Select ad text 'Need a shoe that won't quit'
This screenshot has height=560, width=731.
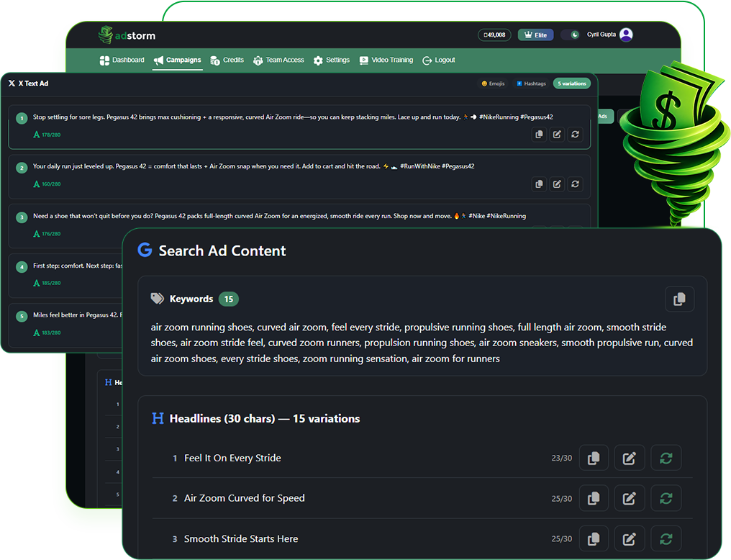279,216
